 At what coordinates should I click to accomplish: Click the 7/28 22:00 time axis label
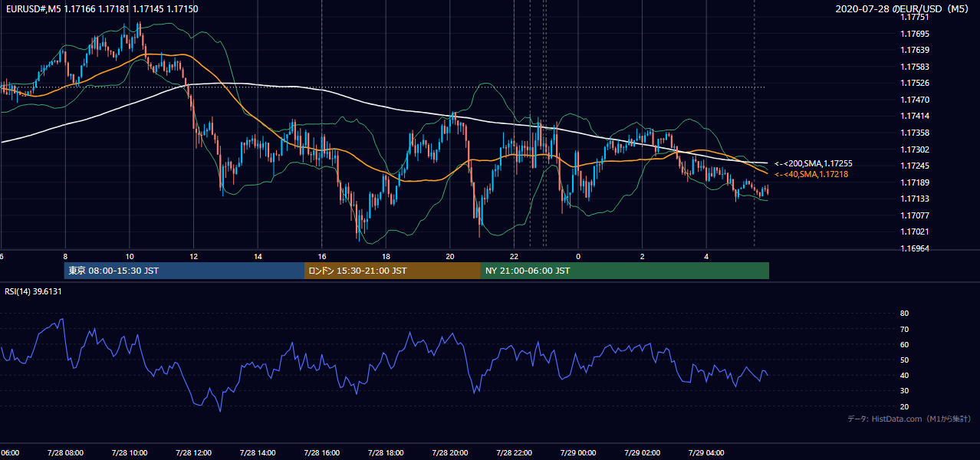[x=514, y=453]
